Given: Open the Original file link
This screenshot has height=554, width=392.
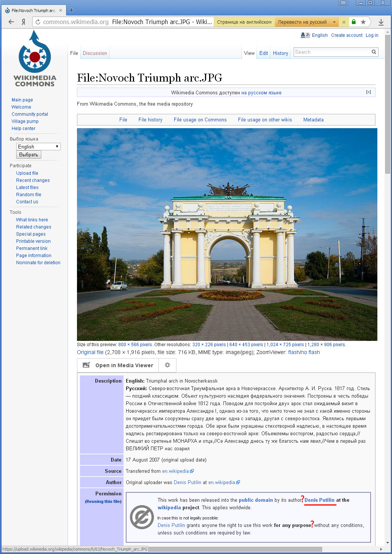Looking at the screenshot, I should (90, 352).
